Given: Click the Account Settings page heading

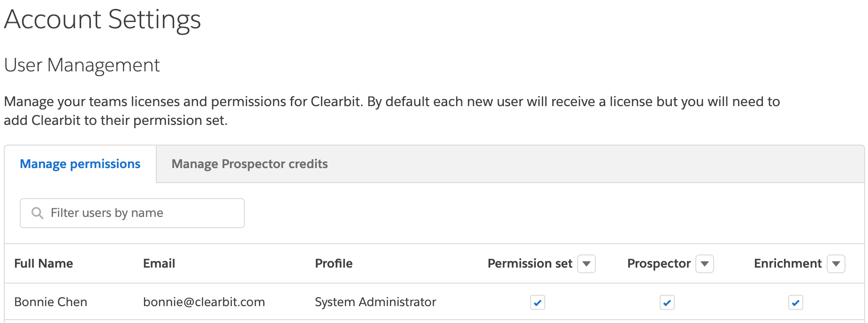Looking at the screenshot, I should (102, 20).
